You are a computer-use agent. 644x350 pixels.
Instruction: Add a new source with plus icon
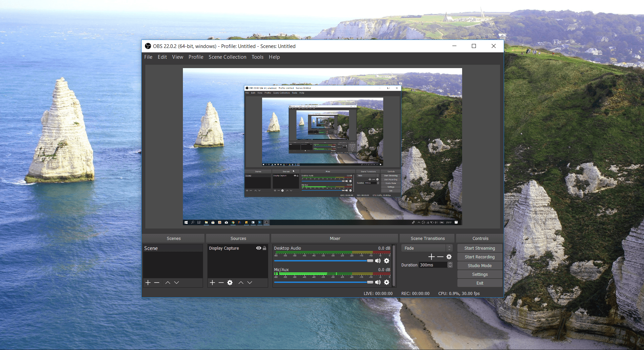(x=212, y=283)
